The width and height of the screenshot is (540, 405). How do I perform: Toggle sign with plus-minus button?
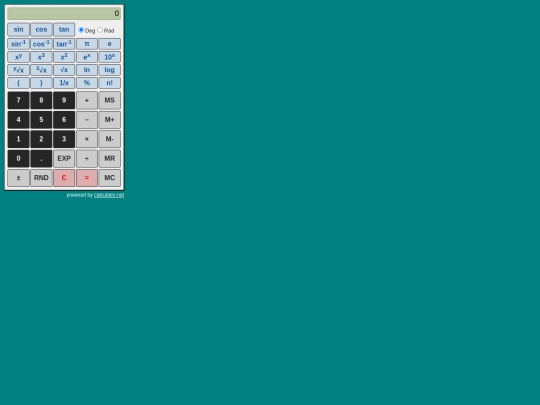point(18,178)
